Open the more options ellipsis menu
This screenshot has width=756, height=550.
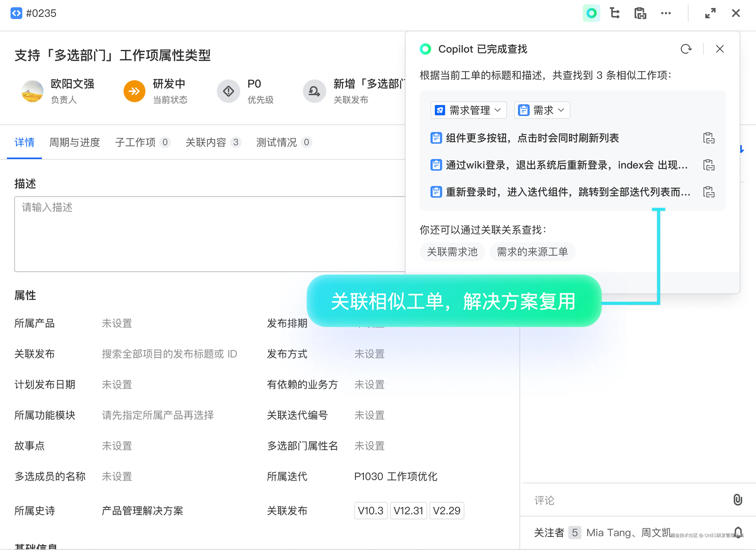pos(666,13)
